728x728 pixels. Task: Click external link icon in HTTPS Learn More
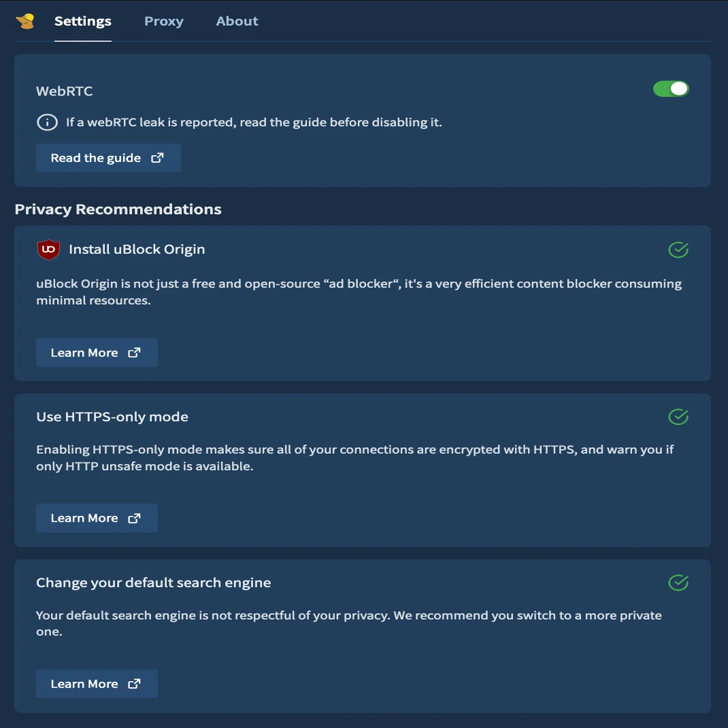point(134,518)
